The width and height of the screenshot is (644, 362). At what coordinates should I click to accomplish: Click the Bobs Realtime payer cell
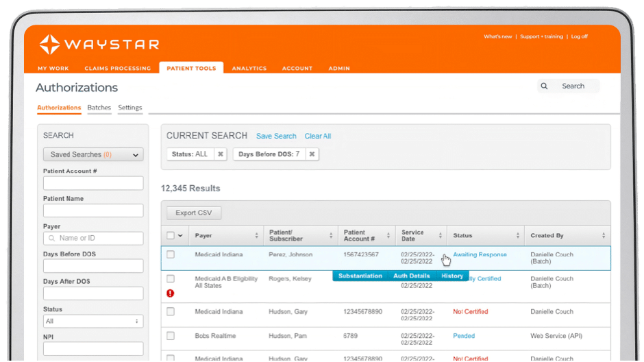[215, 336]
